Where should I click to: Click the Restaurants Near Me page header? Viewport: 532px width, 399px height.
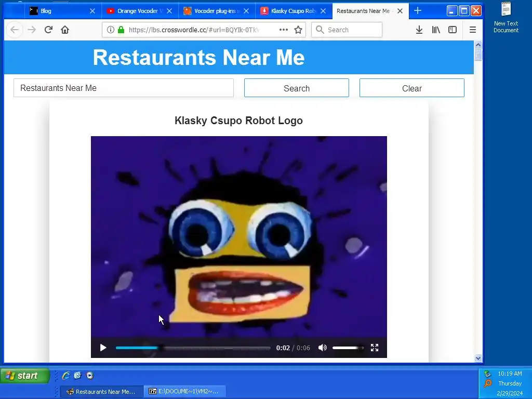coord(199,57)
